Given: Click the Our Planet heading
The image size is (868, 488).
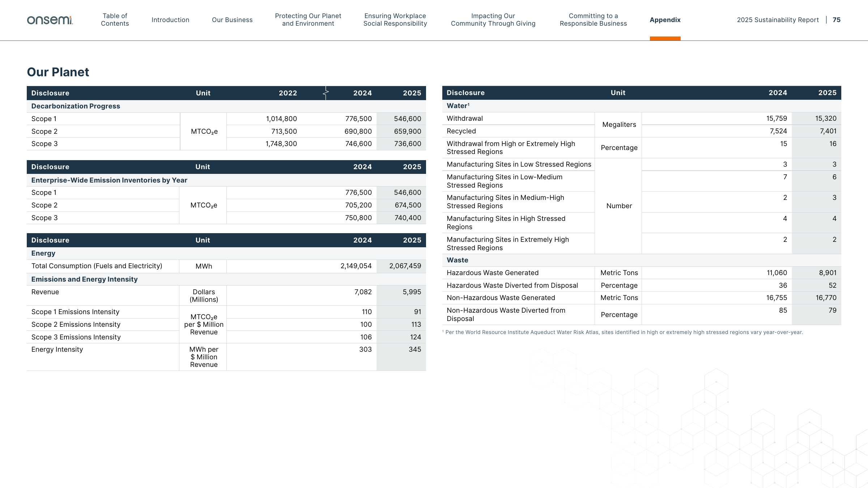Looking at the screenshot, I should (58, 72).
